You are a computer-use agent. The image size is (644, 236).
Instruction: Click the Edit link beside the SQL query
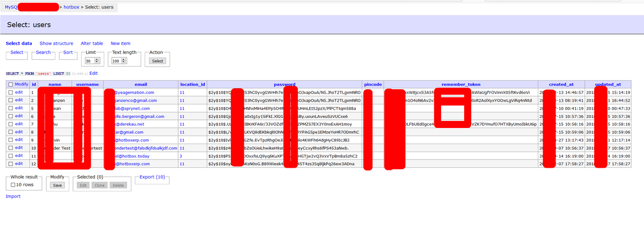click(93, 73)
